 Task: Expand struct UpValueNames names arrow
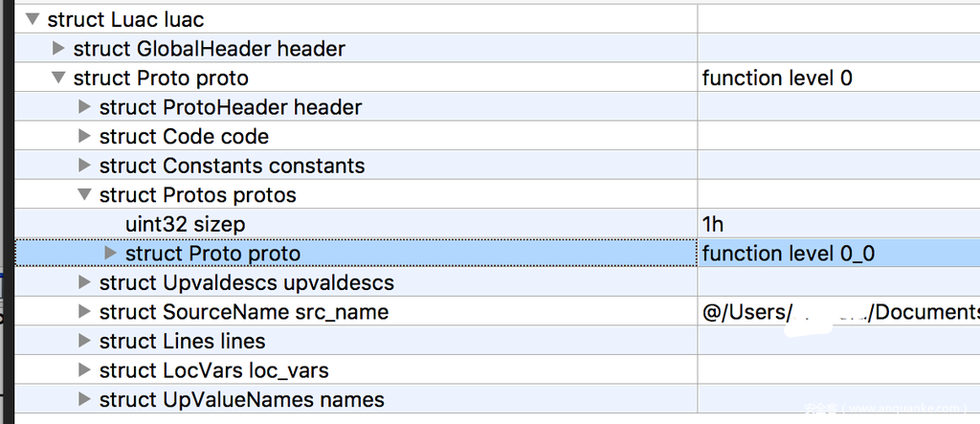[85, 399]
